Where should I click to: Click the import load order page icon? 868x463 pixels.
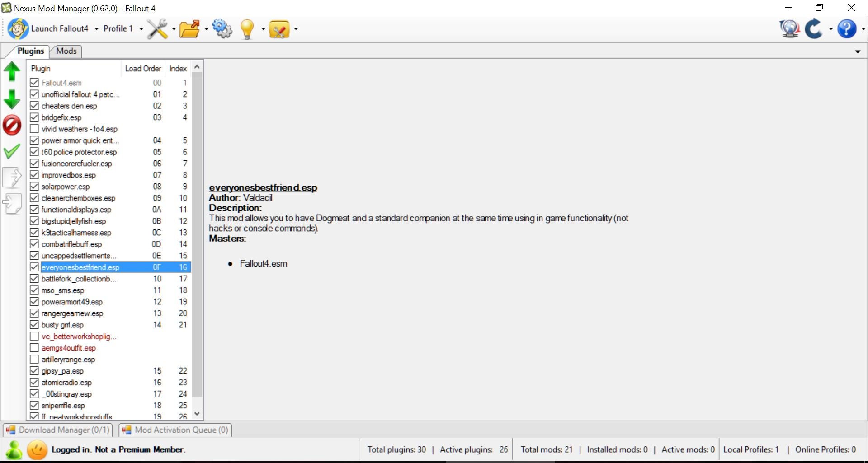[12, 204]
